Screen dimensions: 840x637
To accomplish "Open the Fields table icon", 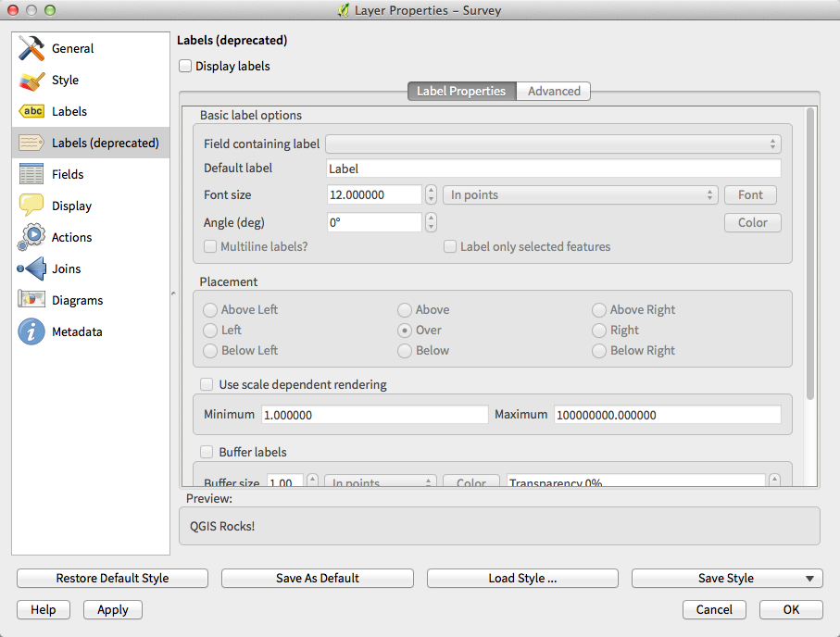I will coord(31,174).
